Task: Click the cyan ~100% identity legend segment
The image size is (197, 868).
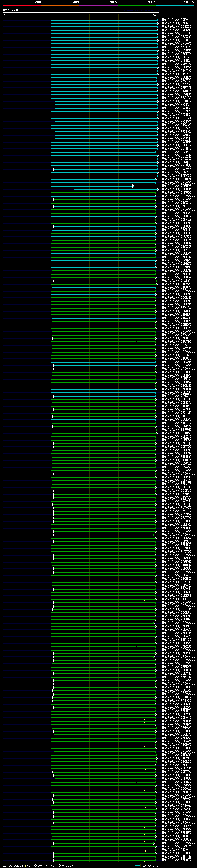Action: click(175, 6)
